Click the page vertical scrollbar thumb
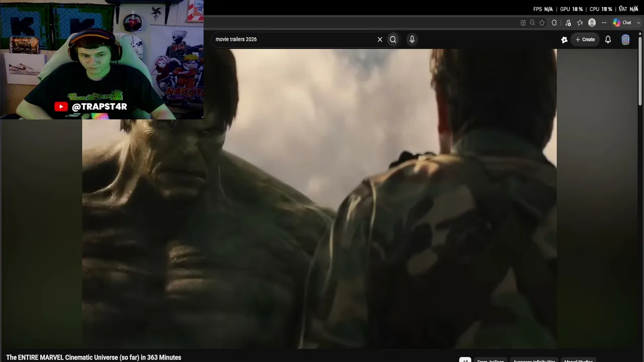 click(x=640, y=72)
